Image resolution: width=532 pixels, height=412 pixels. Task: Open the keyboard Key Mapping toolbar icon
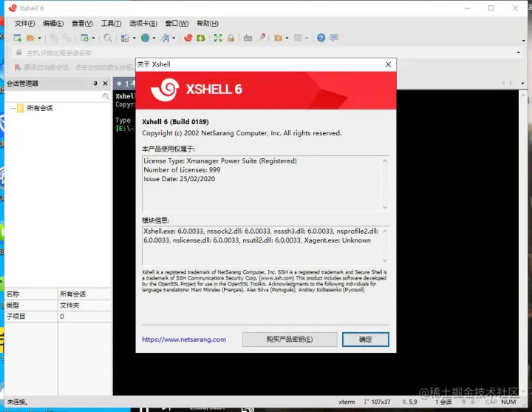point(248,38)
